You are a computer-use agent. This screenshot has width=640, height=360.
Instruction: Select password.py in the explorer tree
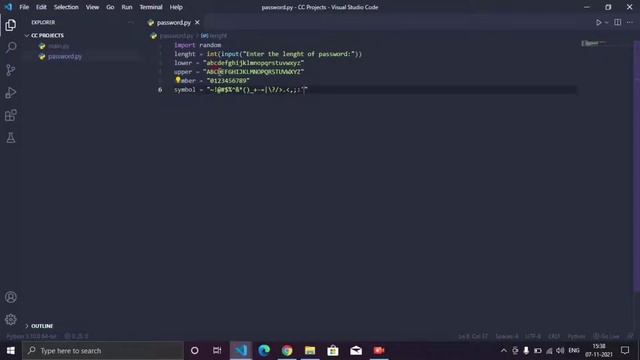tap(65, 56)
